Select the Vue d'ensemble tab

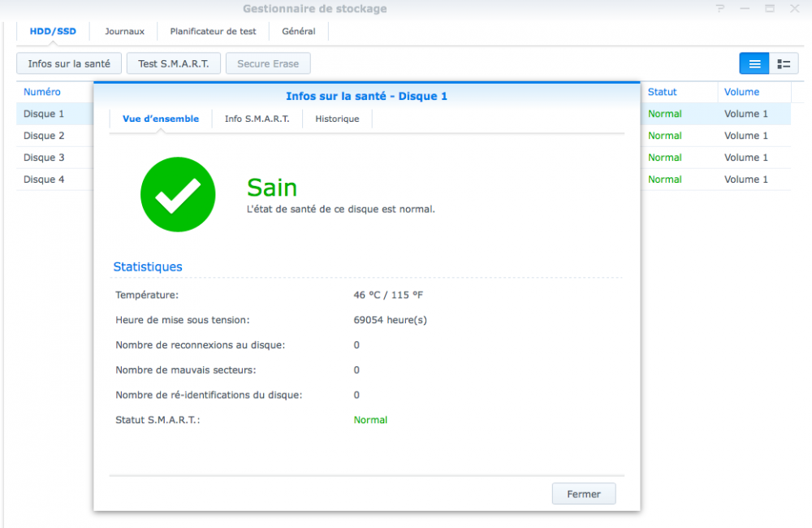(x=161, y=119)
